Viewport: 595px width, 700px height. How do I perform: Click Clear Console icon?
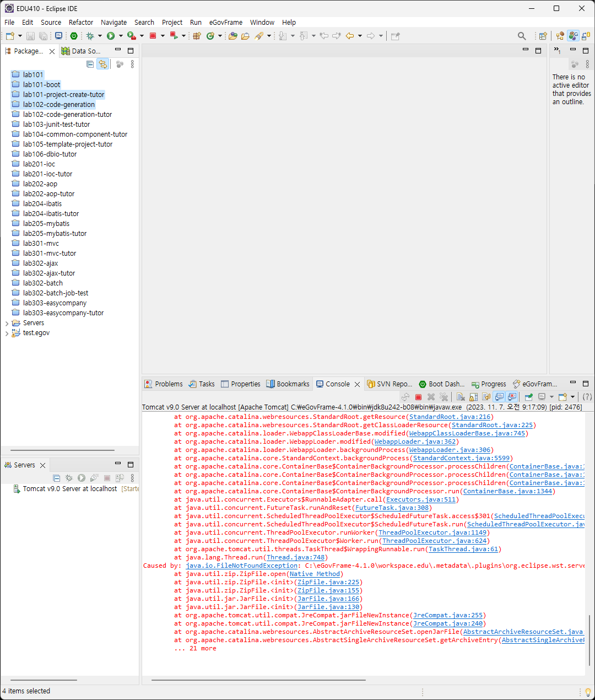point(461,397)
